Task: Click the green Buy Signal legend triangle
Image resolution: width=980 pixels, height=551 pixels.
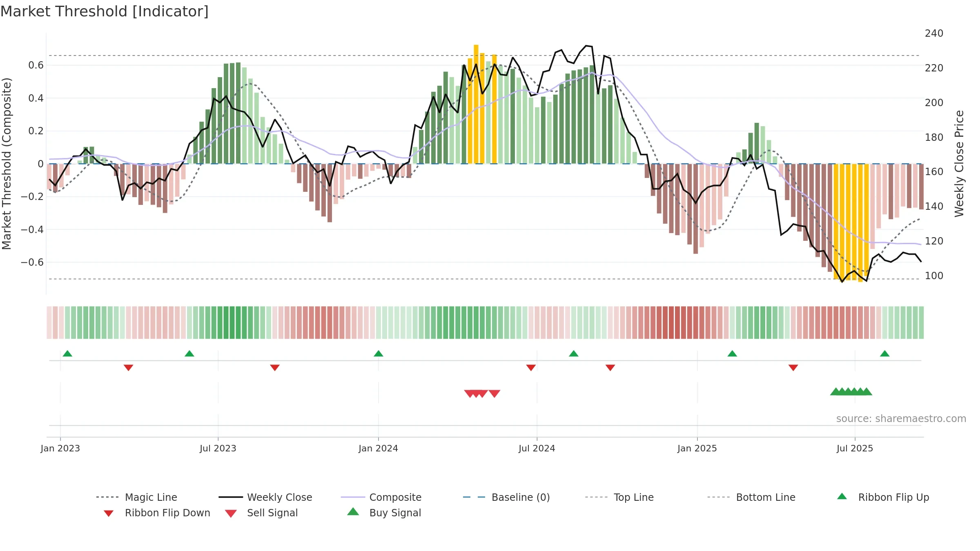Action: [353, 511]
